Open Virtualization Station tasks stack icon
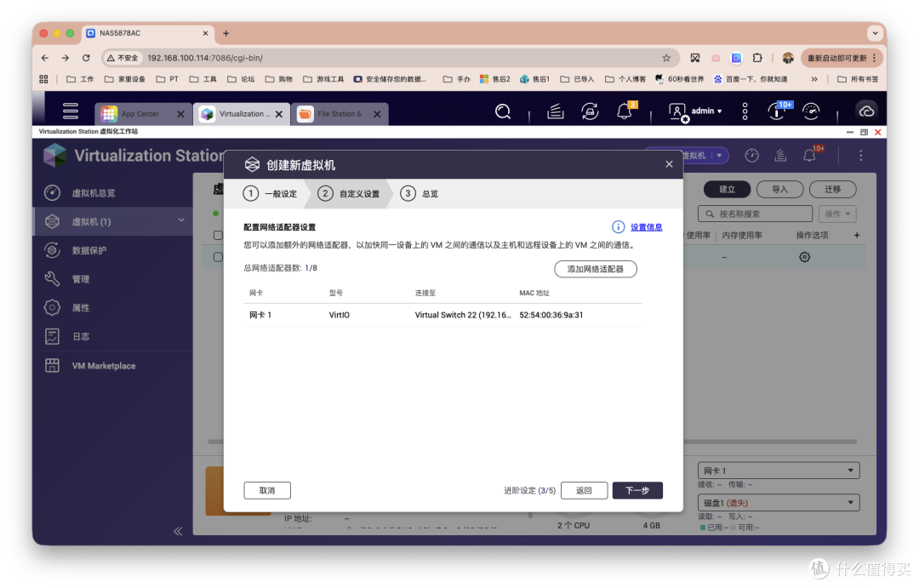 (x=780, y=156)
